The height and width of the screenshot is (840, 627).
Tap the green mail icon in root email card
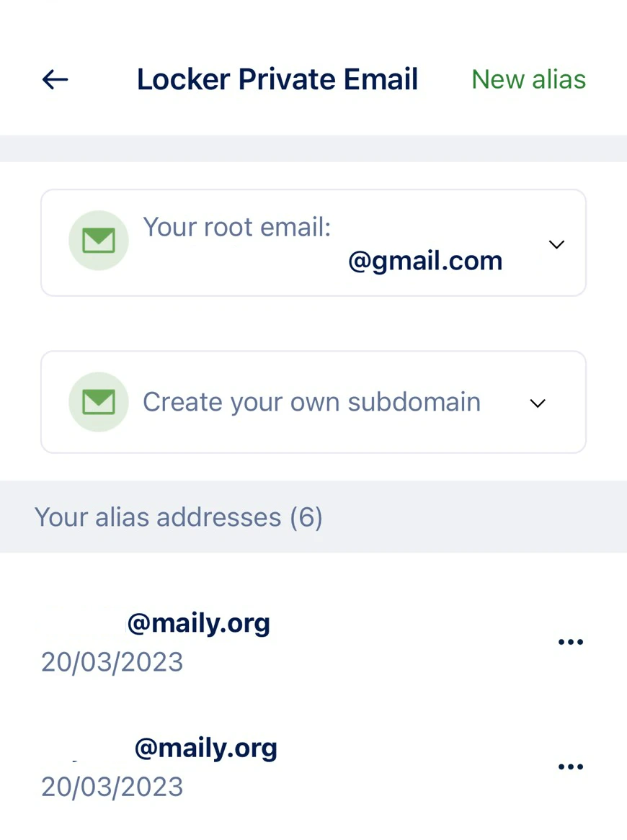(x=99, y=241)
